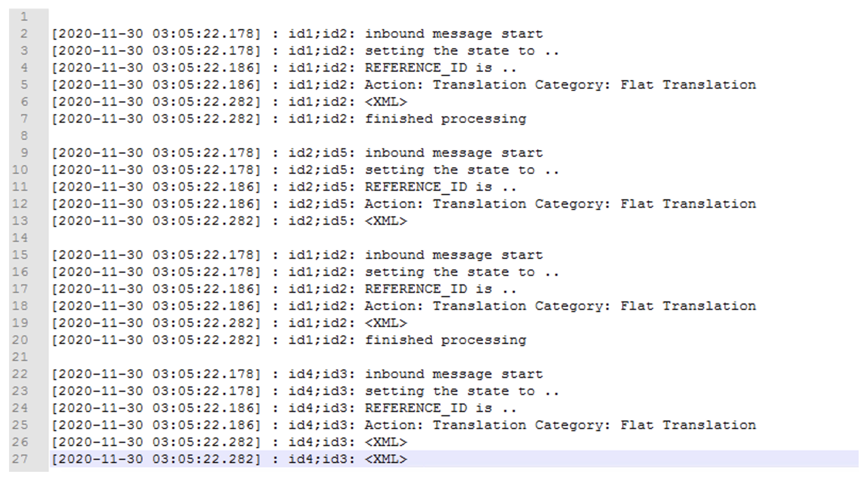868x480 pixels.
Task: Click "finished processing" text on line 20
Action: click(445, 340)
